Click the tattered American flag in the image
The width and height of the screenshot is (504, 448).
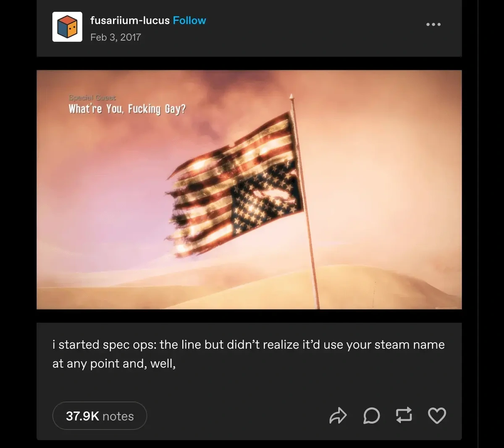point(235,185)
